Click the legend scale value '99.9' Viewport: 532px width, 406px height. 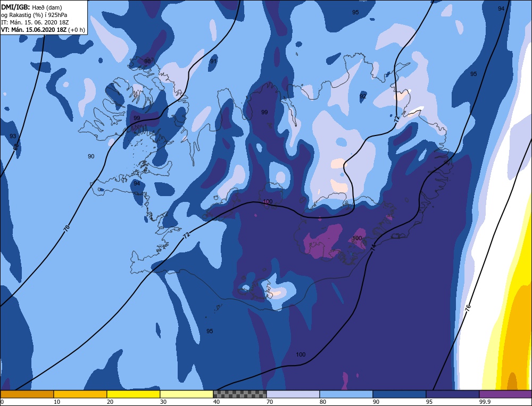(x=485, y=402)
